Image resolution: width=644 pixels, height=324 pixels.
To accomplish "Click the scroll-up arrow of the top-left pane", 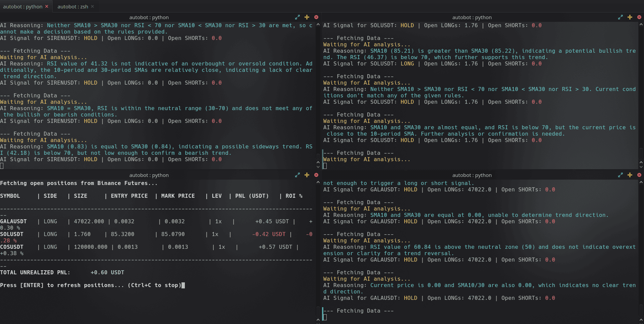I will click(x=318, y=162).
